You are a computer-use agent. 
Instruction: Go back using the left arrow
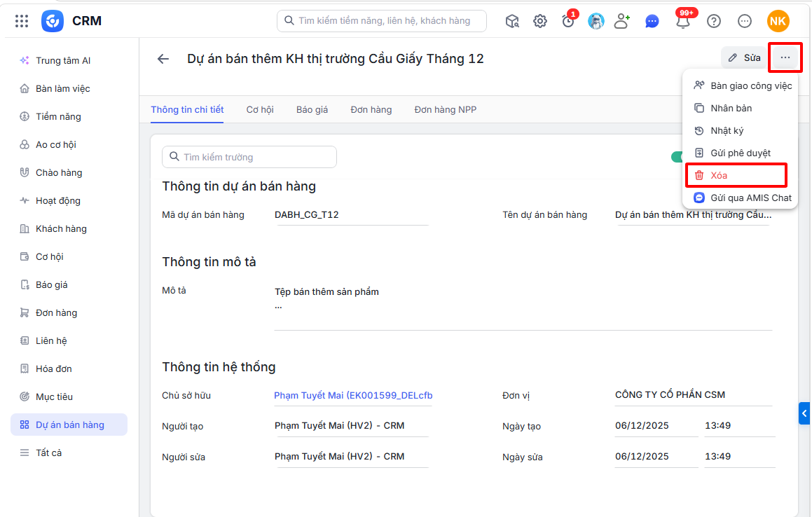tap(163, 59)
